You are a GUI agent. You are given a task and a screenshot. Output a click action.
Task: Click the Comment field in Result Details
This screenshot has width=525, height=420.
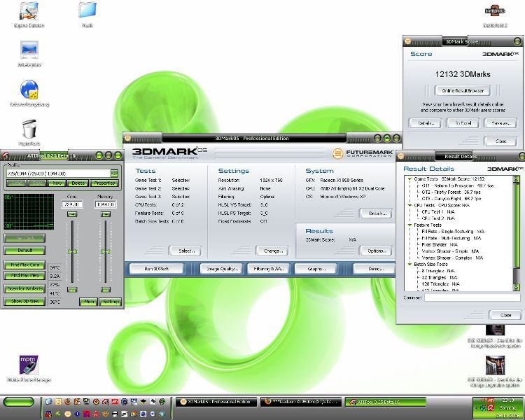[x=472, y=297]
